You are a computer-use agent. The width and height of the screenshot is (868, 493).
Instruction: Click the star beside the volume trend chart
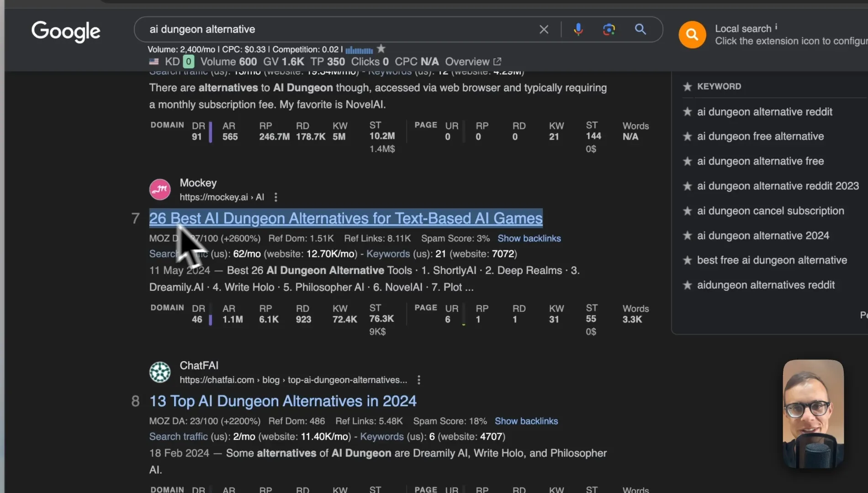(381, 48)
